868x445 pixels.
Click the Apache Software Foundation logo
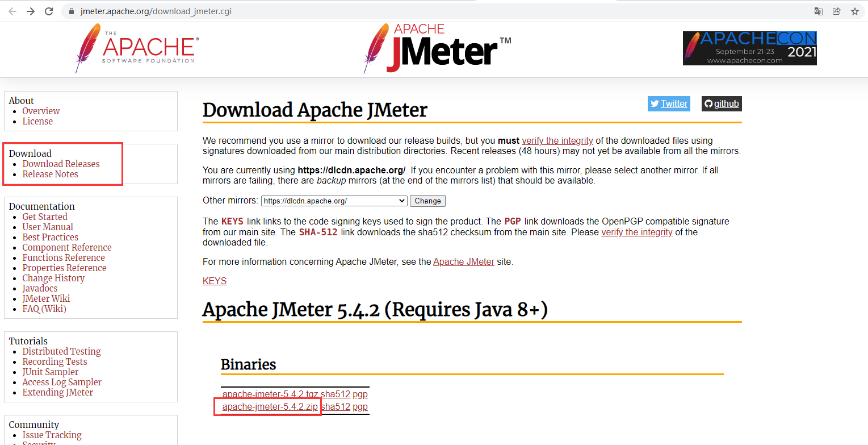click(136, 48)
